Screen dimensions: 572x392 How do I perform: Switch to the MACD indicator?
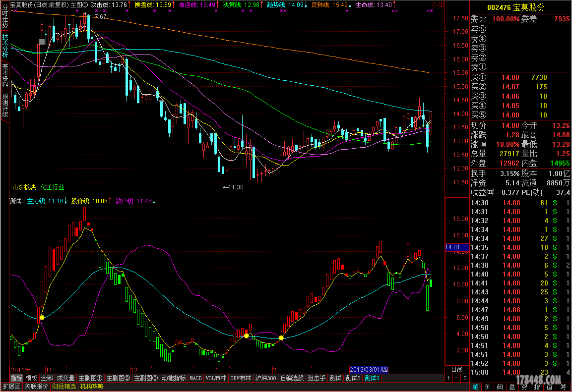[x=195, y=378]
